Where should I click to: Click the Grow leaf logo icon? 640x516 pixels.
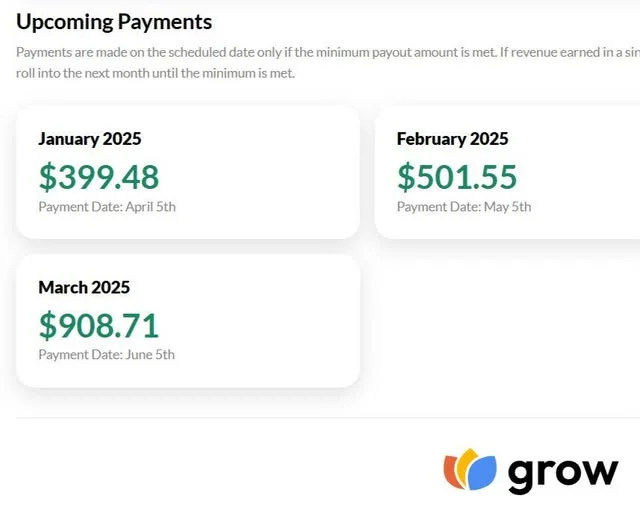pyautogui.click(x=470, y=469)
